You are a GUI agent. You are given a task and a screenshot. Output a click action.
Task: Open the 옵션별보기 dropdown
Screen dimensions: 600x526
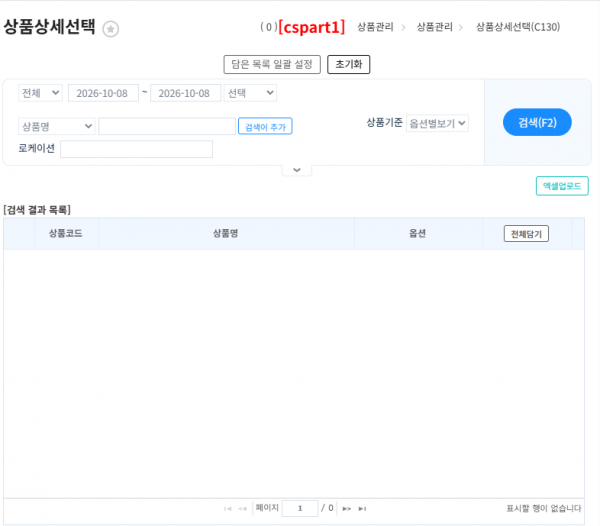click(x=437, y=123)
